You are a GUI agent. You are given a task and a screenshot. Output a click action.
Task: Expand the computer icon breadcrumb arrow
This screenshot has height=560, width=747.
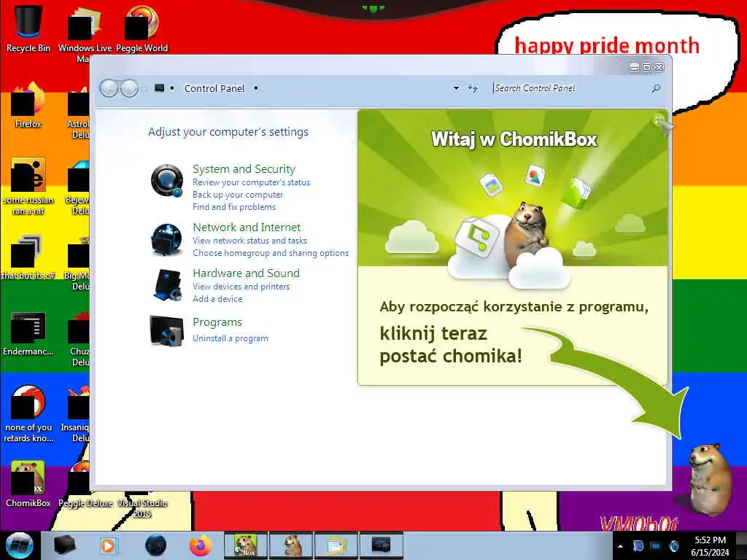coord(172,88)
